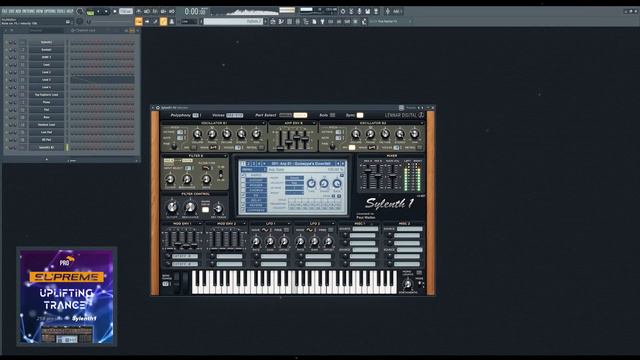Toggle pattern/song mode switch
The width and height of the screenshot is (640, 360).
click(x=91, y=12)
